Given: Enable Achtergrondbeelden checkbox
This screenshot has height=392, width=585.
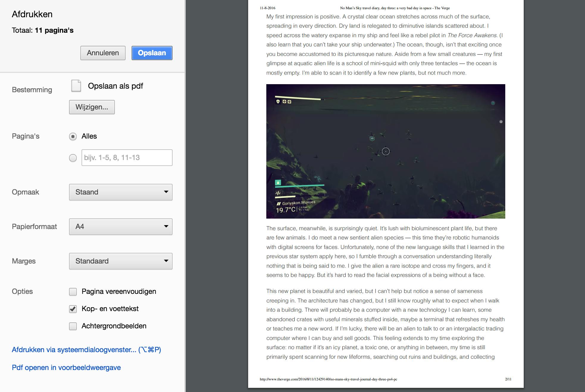Looking at the screenshot, I should coord(73,326).
